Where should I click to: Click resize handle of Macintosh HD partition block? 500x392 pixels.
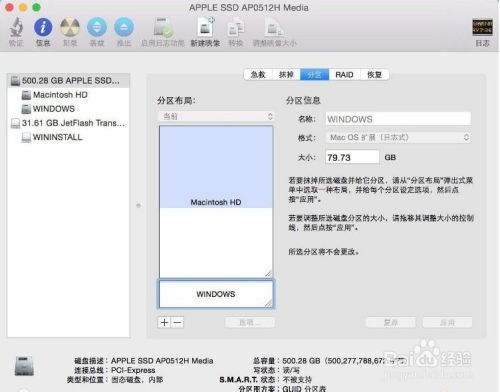pyautogui.click(x=269, y=273)
